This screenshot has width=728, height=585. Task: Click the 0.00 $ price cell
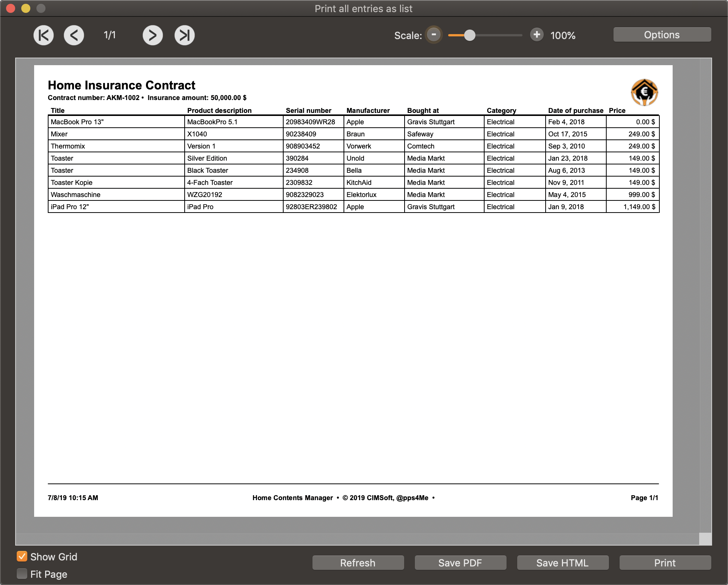click(632, 122)
